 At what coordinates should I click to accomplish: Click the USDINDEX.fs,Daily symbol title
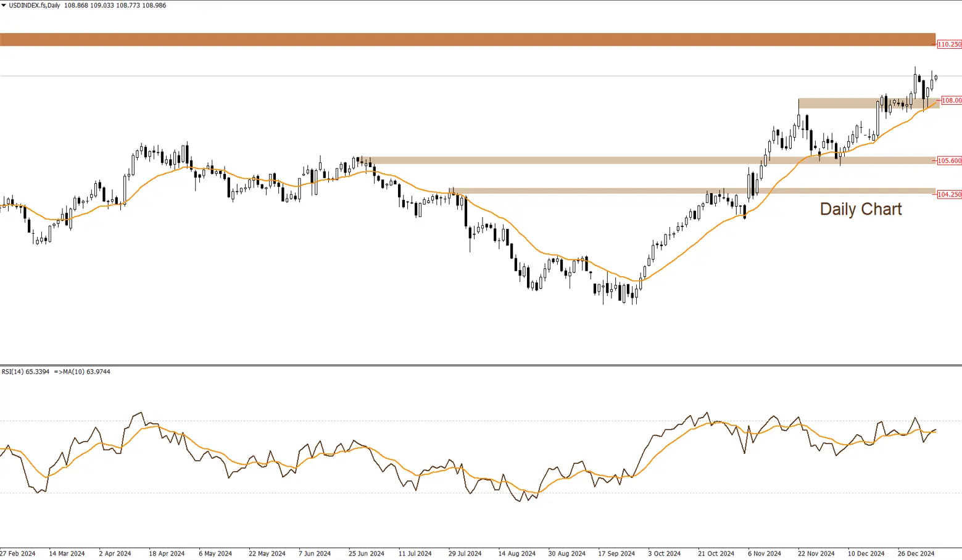tap(35, 6)
